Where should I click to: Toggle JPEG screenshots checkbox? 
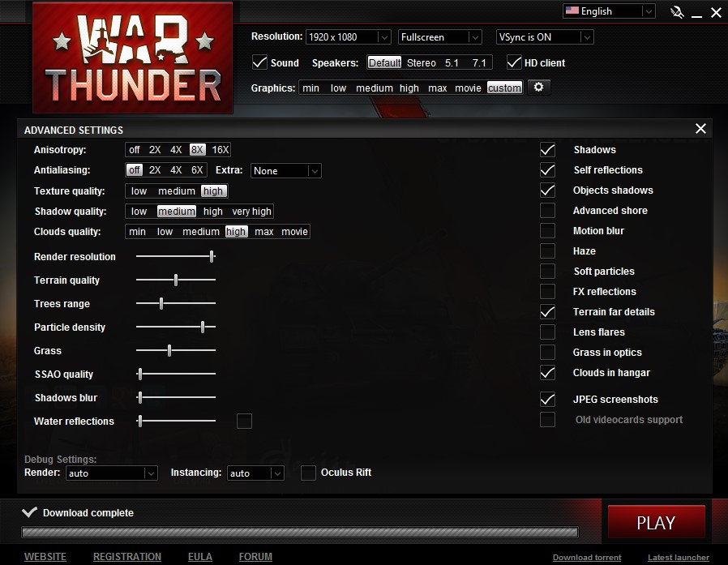[x=547, y=400]
